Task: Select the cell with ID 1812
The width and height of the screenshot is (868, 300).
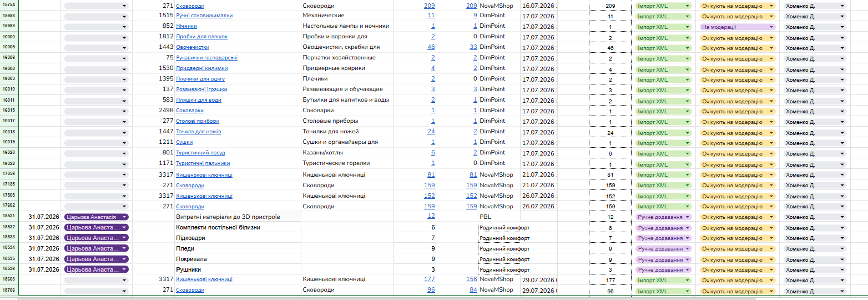Action: [x=153, y=37]
